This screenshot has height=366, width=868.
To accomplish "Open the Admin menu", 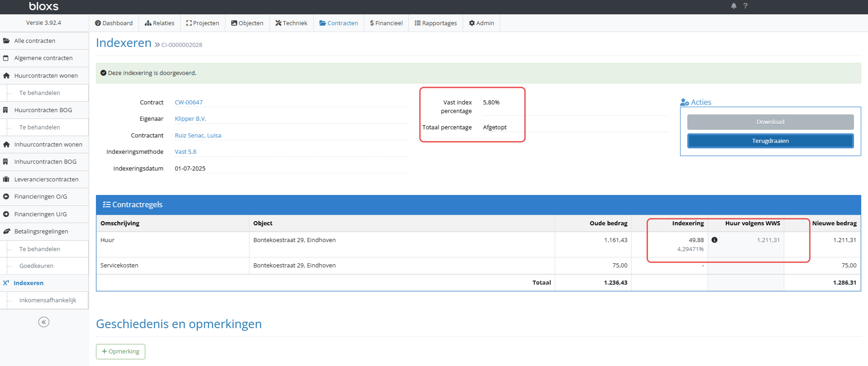I will (481, 23).
